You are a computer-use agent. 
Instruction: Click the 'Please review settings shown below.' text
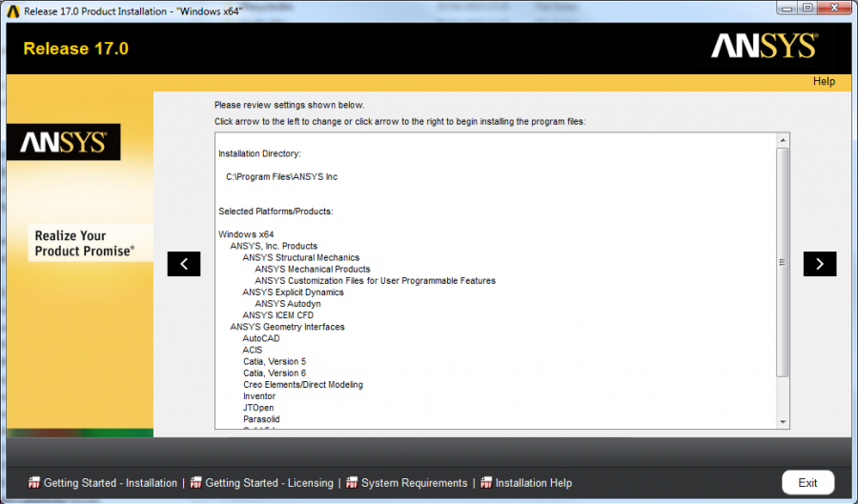click(x=289, y=105)
